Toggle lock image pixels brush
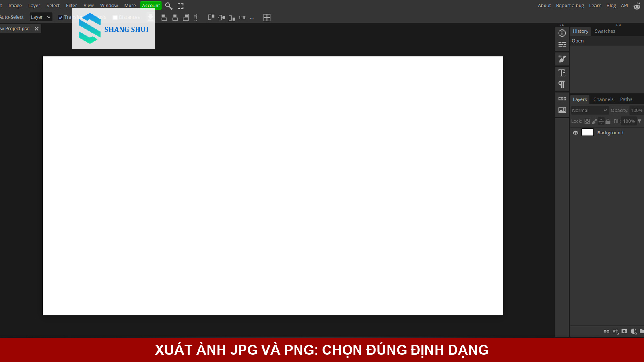 point(594,121)
